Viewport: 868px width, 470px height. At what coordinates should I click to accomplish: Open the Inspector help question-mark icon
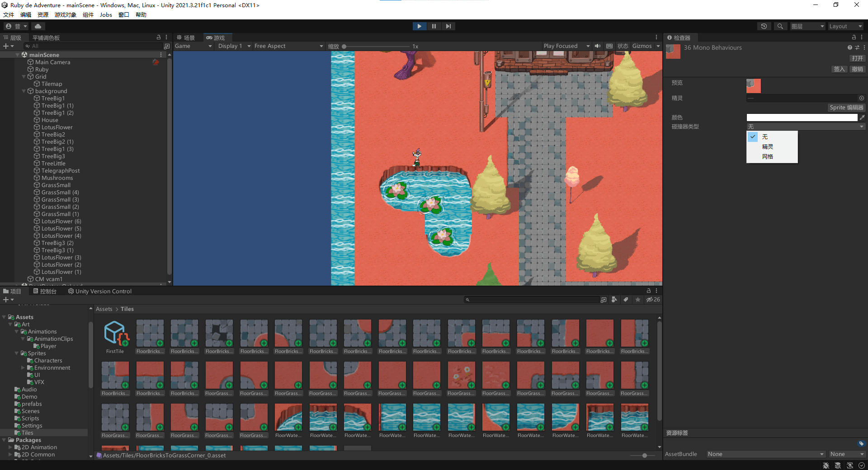point(850,47)
